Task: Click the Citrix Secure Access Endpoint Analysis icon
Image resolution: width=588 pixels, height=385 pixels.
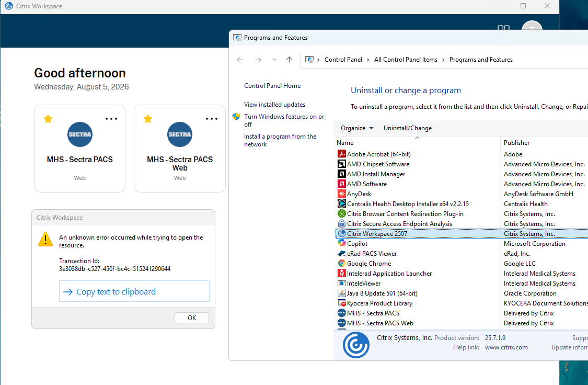Action: (x=341, y=224)
